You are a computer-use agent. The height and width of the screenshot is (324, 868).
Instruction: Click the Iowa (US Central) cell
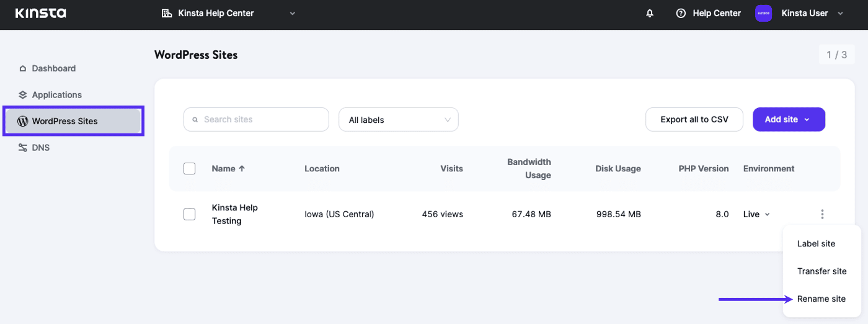pyautogui.click(x=339, y=214)
